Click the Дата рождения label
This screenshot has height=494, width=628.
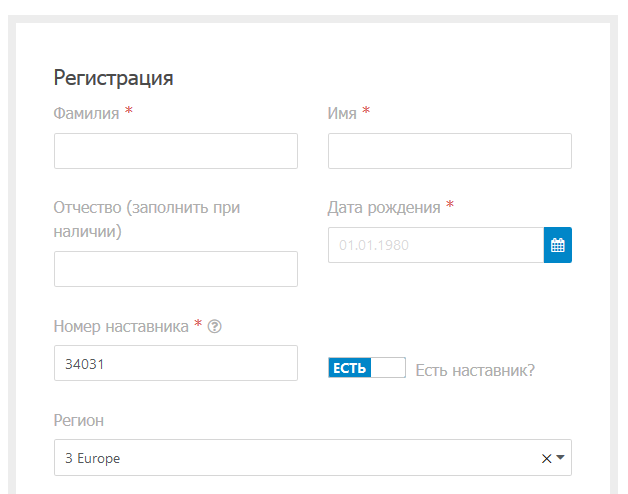384,208
